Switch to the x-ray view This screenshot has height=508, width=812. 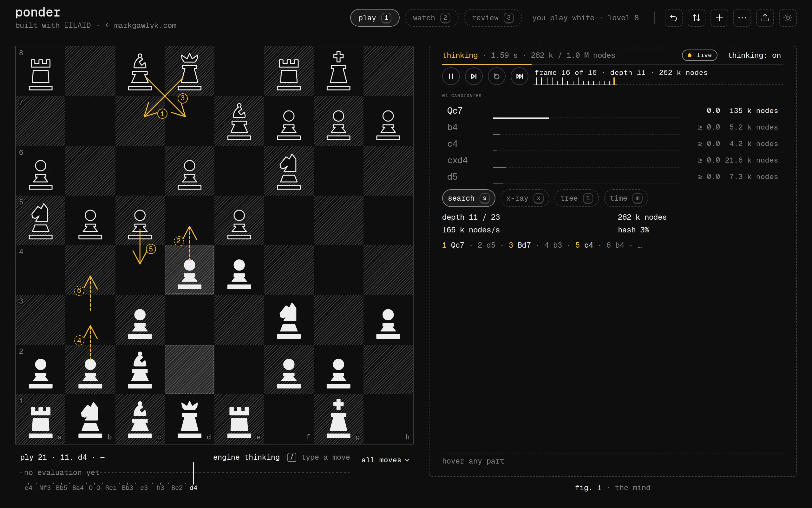point(525,198)
